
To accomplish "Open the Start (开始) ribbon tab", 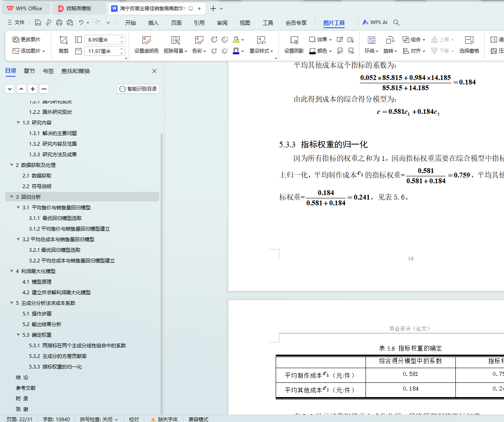I will 131,23.
